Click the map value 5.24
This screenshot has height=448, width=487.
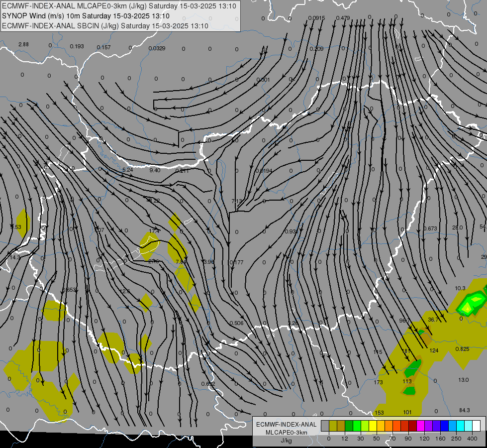click(x=128, y=170)
